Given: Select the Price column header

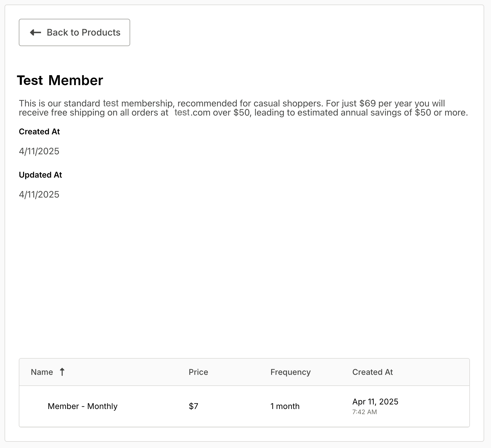Looking at the screenshot, I should (x=198, y=372).
